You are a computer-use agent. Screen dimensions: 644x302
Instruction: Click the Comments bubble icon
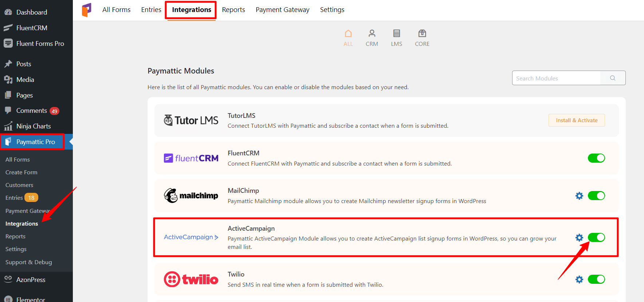click(x=8, y=110)
